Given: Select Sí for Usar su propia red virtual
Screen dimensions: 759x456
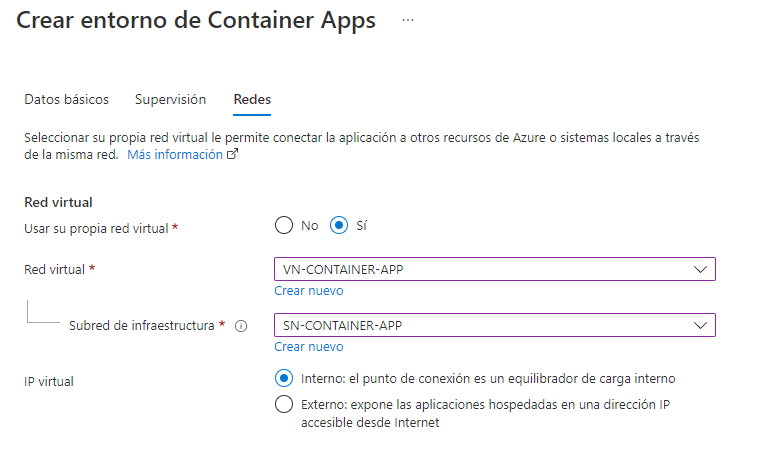Looking at the screenshot, I should (x=339, y=226).
